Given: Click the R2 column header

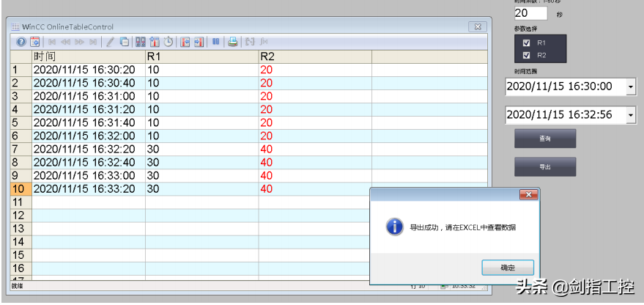Looking at the screenshot, I should click(315, 56).
